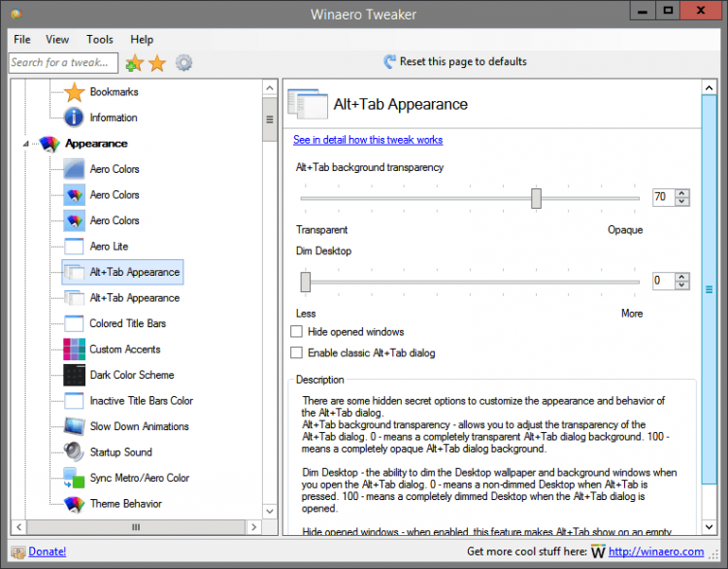Viewport: 728px width, 569px height.
Task: Click the Winaero W logo icon
Action: tap(598, 552)
